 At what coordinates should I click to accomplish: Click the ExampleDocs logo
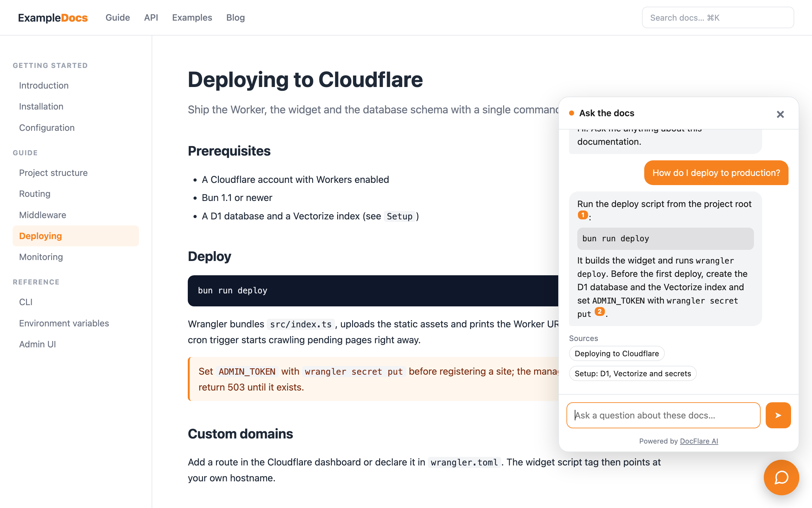53,17
